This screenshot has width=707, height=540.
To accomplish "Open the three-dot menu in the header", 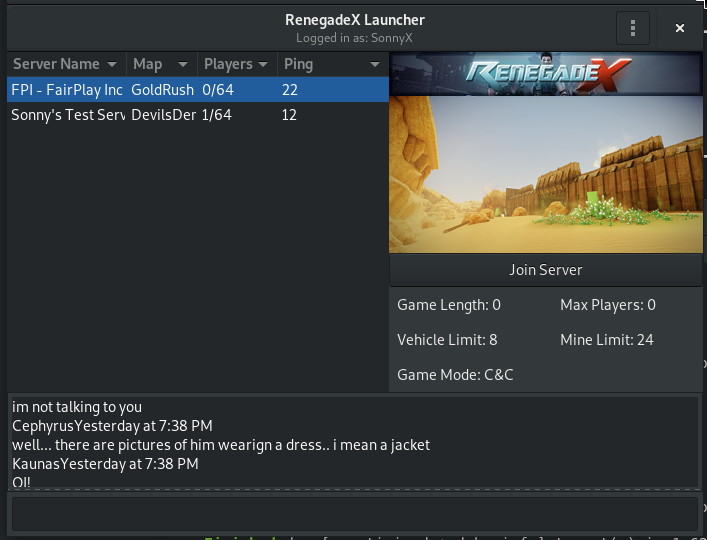I will (633, 28).
